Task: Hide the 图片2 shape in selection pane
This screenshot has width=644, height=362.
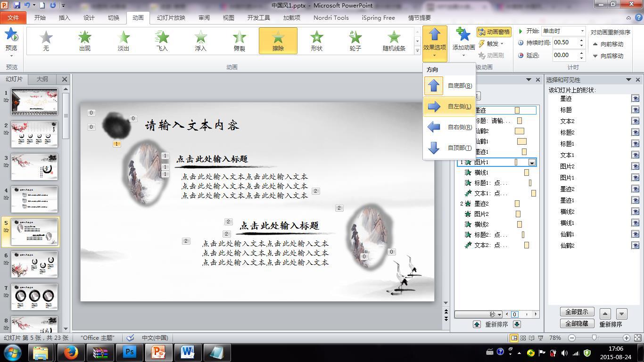Action: click(x=636, y=166)
